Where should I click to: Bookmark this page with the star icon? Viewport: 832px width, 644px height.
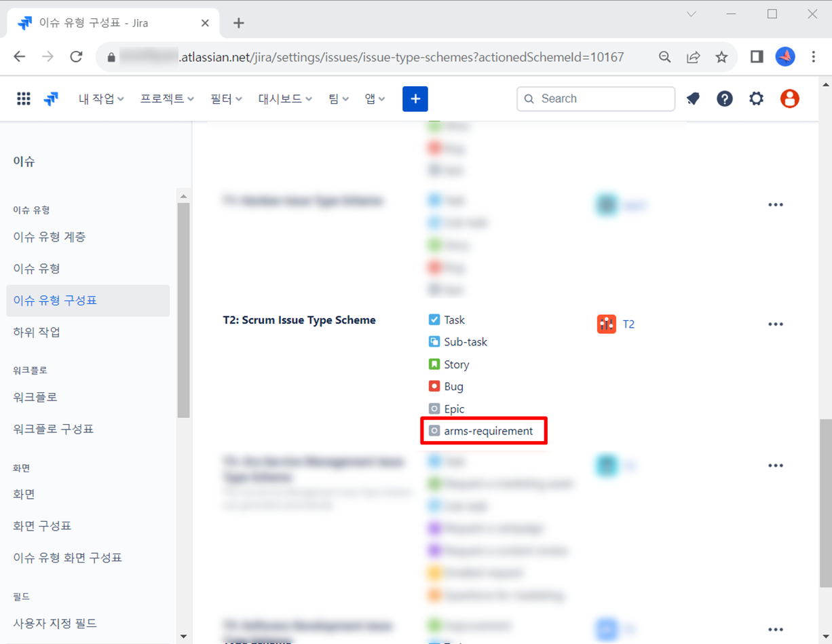(x=721, y=57)
